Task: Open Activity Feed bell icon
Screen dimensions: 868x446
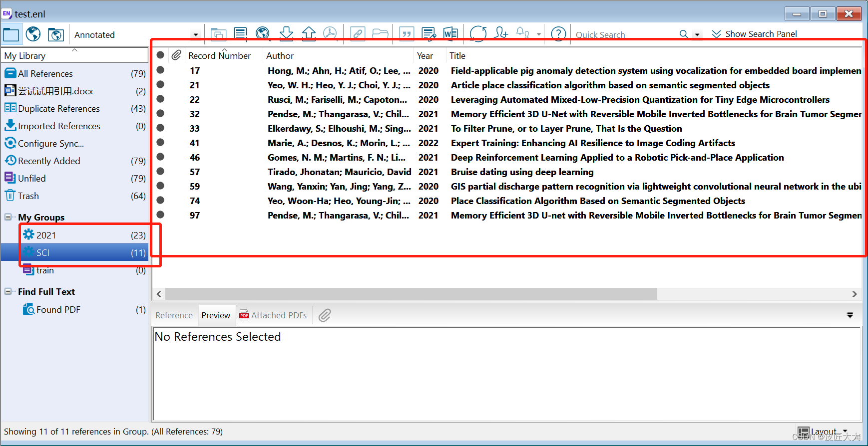Action: pyautogui.click(x=522, y=34)
